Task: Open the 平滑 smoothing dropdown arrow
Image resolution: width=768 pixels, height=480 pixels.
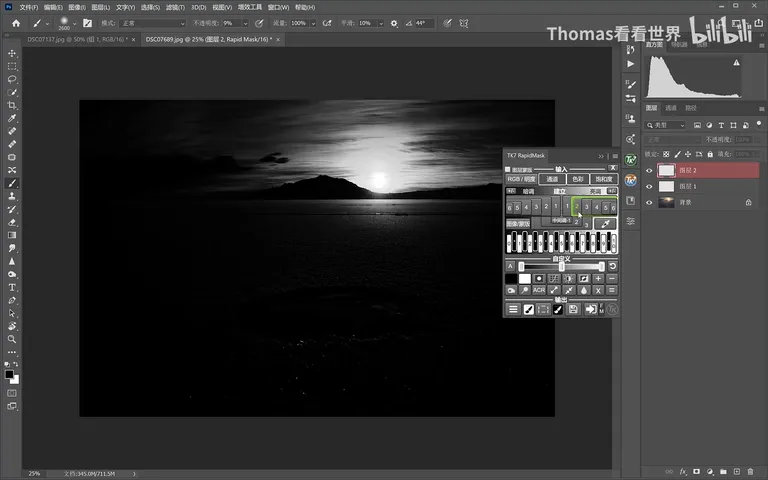Action: tap(381, 24)
